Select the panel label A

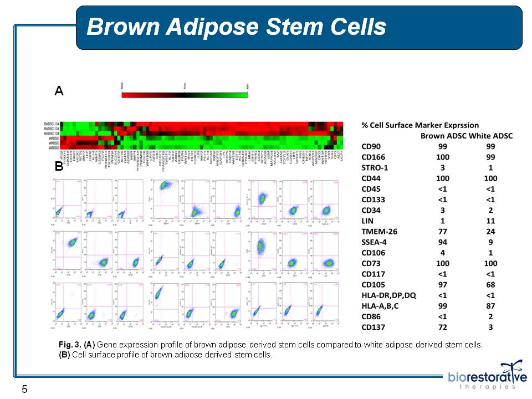pyautogui.click(x=59, y=91)
